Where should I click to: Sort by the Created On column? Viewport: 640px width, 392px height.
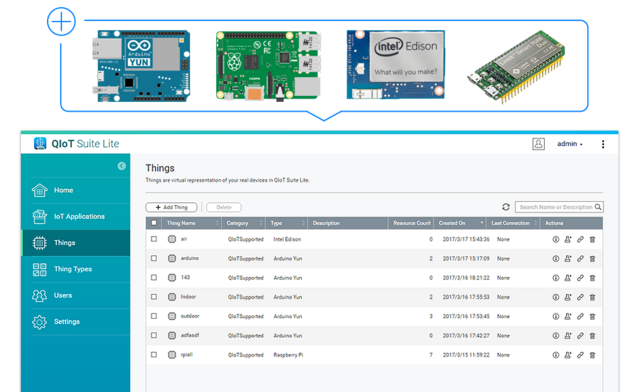tap(460, 223)
